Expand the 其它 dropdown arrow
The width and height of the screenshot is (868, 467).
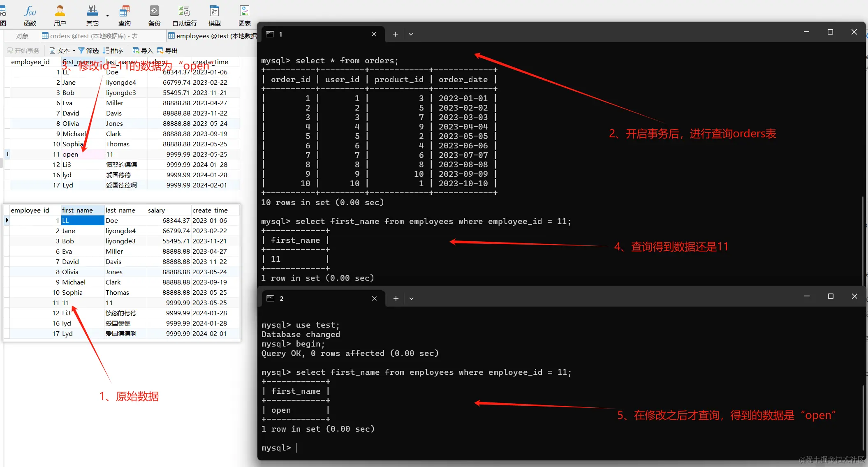(x=107, y=16)
